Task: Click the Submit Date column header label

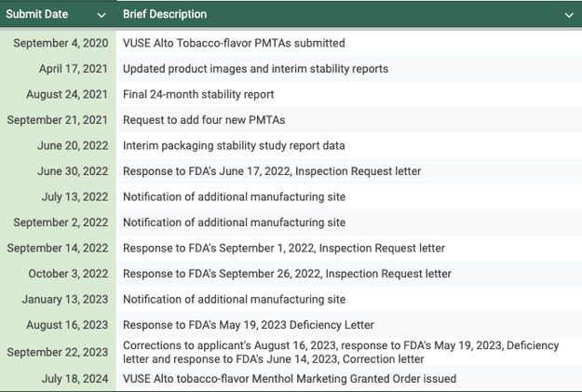Action: tap(37, 14)
